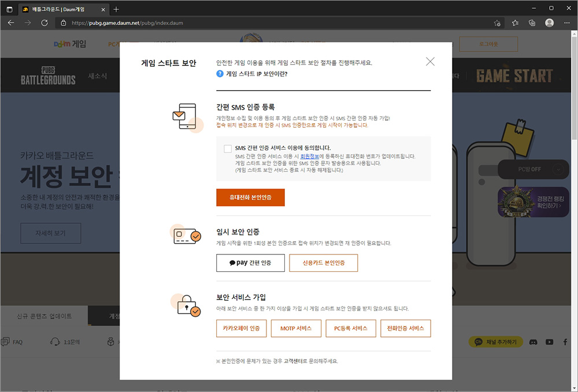Image resolution: width=578 pixels, height=392 pixels.
Task: Open the blue question mark help icon
Action: [220, 74]
